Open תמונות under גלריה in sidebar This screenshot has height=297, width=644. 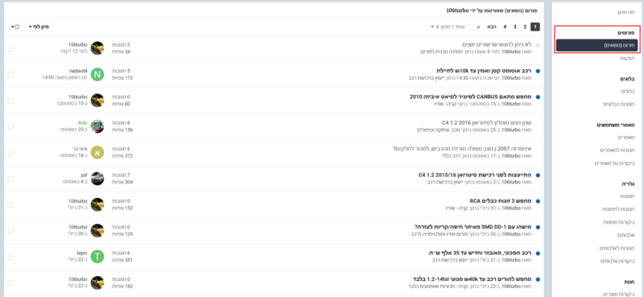[x=628, y=196]
